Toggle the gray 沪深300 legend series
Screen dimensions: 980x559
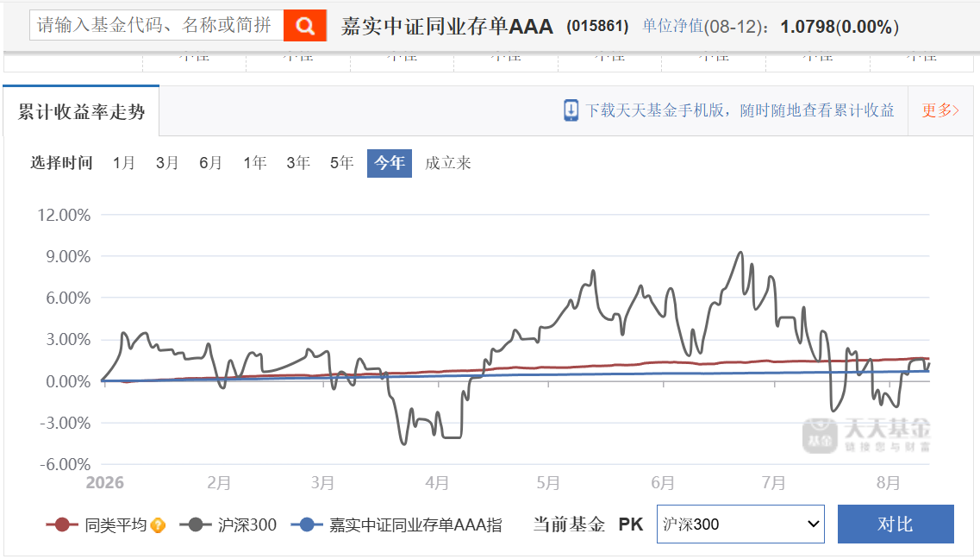point(228,524)
